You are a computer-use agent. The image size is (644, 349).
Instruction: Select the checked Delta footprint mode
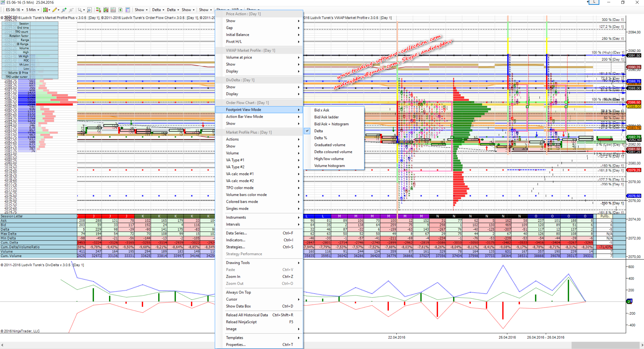318,131
